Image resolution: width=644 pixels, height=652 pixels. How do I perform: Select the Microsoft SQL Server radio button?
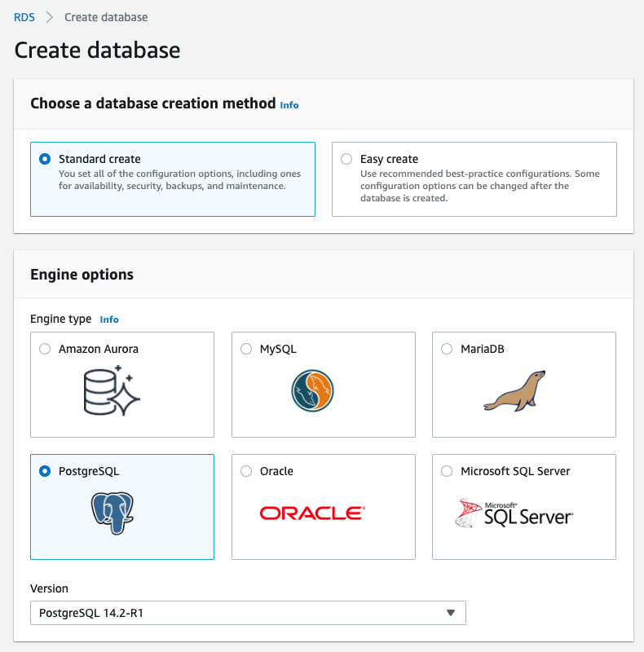(x=447, y=471)
